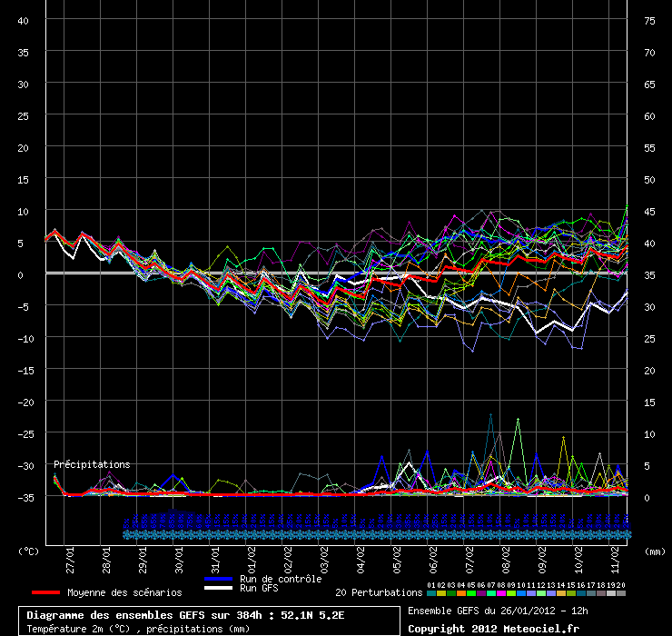Click the '(mm)' unit label below precipitation axis
Viewport: 672px width, 636px height.
click(656, 552)
